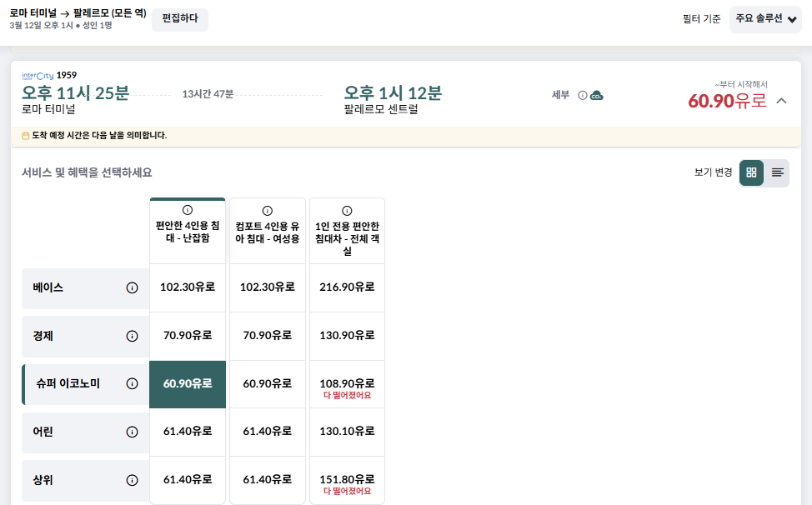Select the 슈퍼 이코노미 fare row label
Screen dimensions: 812x505
(68, 384)
